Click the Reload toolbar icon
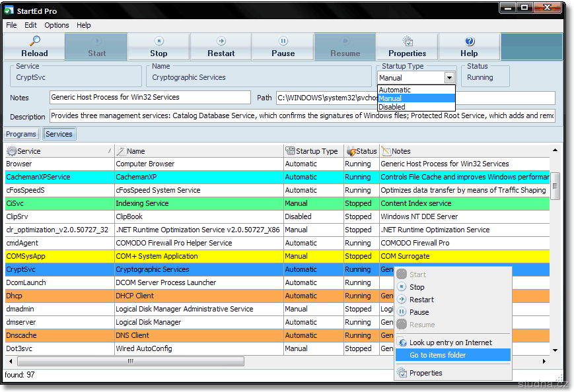Viewport: 574px width, 392px height. tap(34, 47)
